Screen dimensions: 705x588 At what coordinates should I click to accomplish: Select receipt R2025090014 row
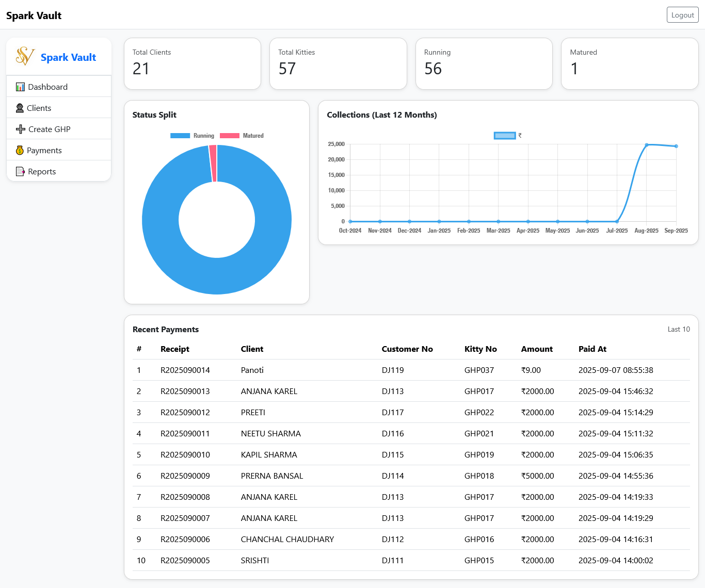point(185,370)
